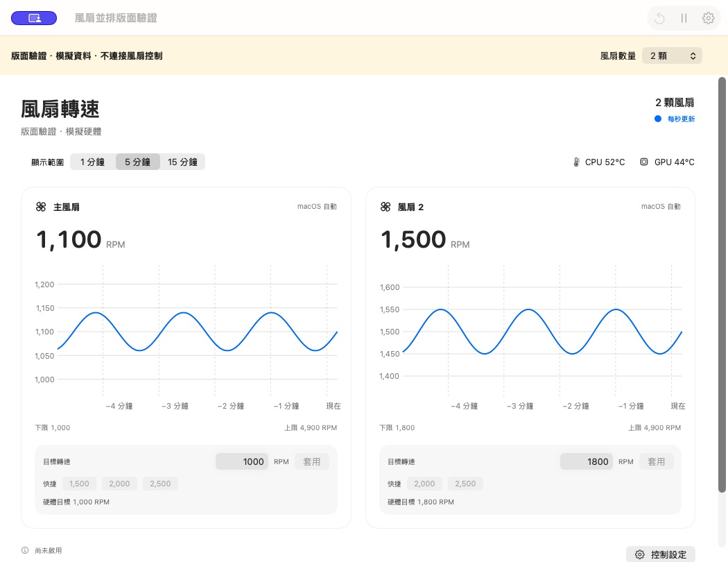728x562 pixels.
Task: Click the vertical scrollbar on the right
Action: click(x=722, y=284)
